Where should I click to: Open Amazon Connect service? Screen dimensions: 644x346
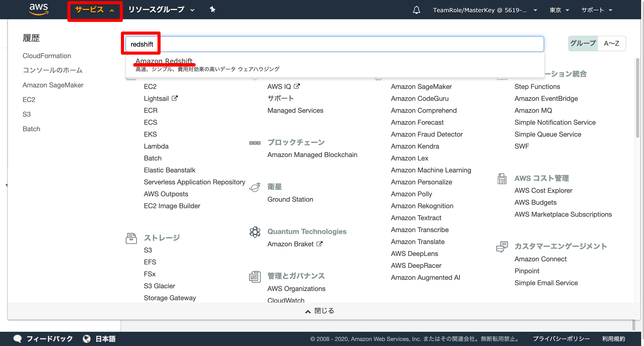click(540, 259)
